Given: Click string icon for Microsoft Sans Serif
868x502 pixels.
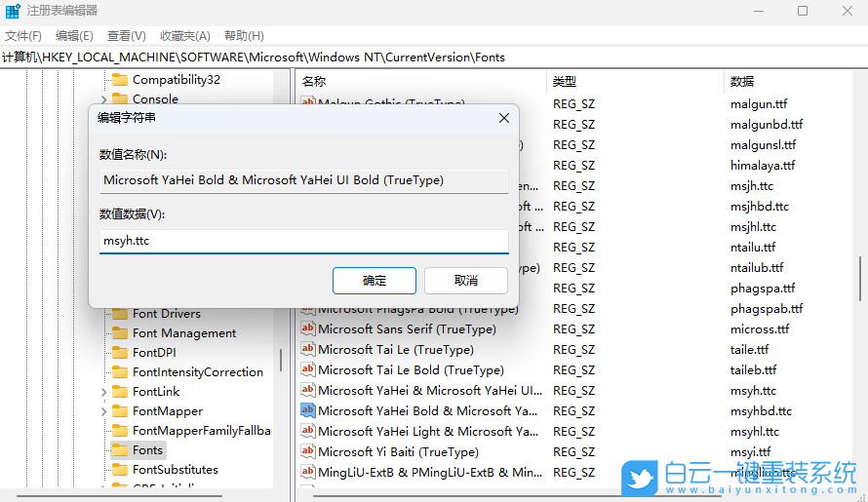Looking at the screenshot, I should tap(308, 328).
